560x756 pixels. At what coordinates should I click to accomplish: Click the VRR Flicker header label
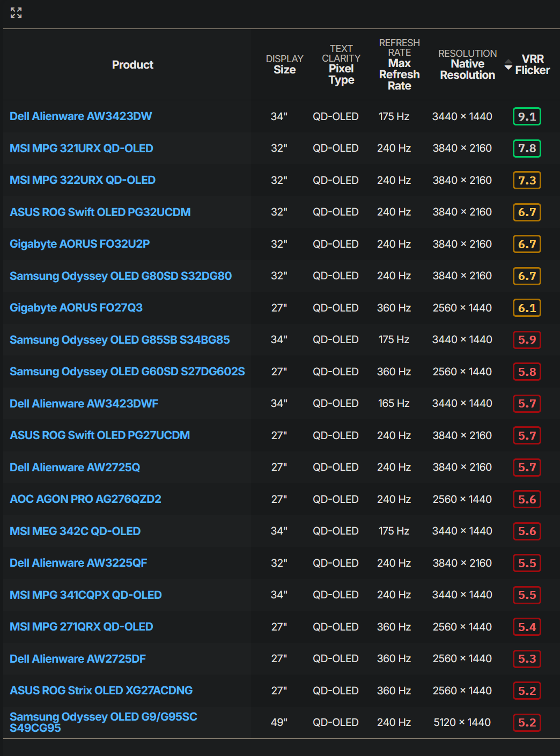[532, 64]
